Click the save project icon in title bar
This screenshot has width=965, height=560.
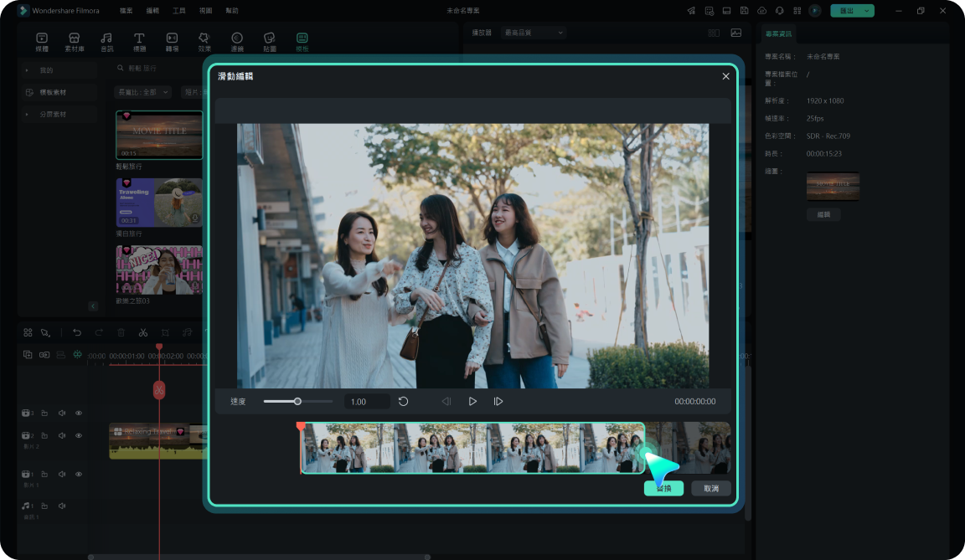click(x=744, y=10)
